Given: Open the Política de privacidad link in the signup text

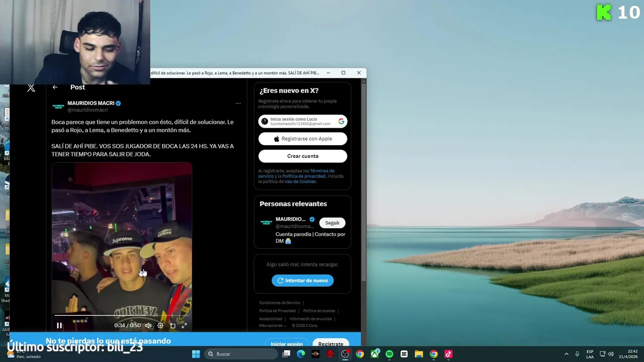Looking at the screenshot, I should pyautogui.click(x=303, y=176).
